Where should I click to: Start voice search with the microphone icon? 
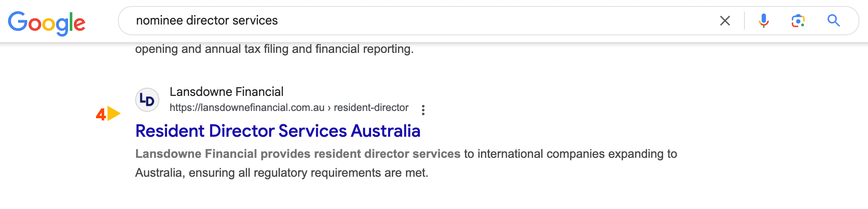[x=763, y=21]
